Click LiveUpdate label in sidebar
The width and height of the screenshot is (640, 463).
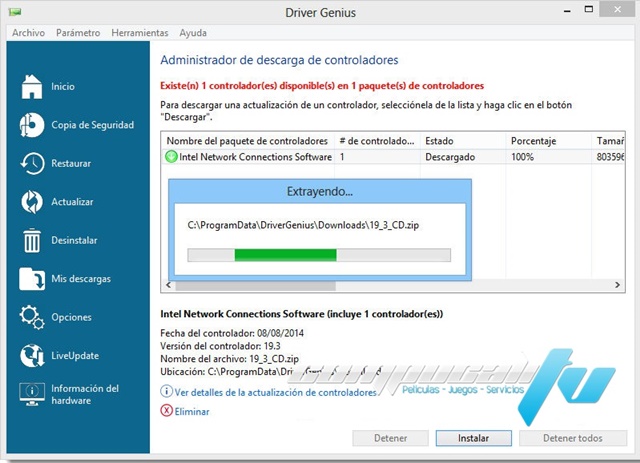[x=75, y=356]
